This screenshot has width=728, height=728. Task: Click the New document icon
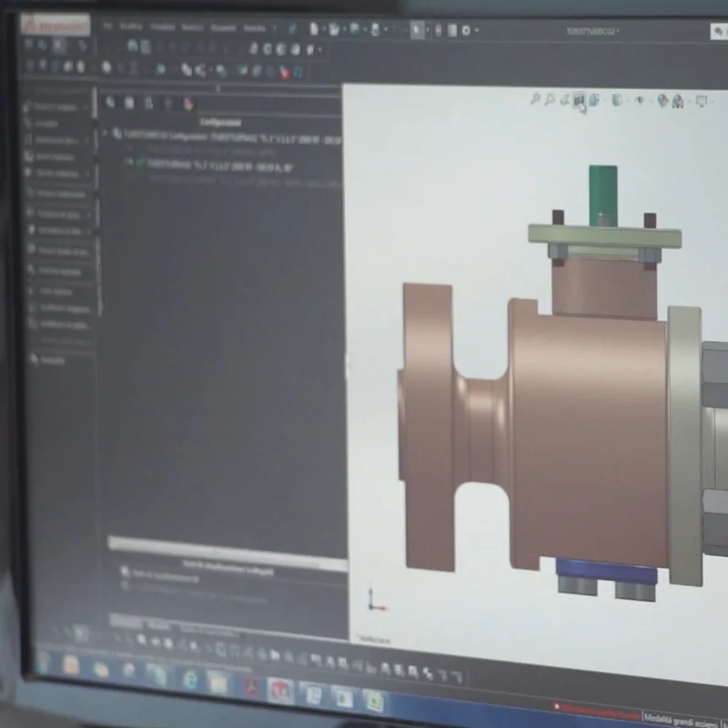(314, 30)
